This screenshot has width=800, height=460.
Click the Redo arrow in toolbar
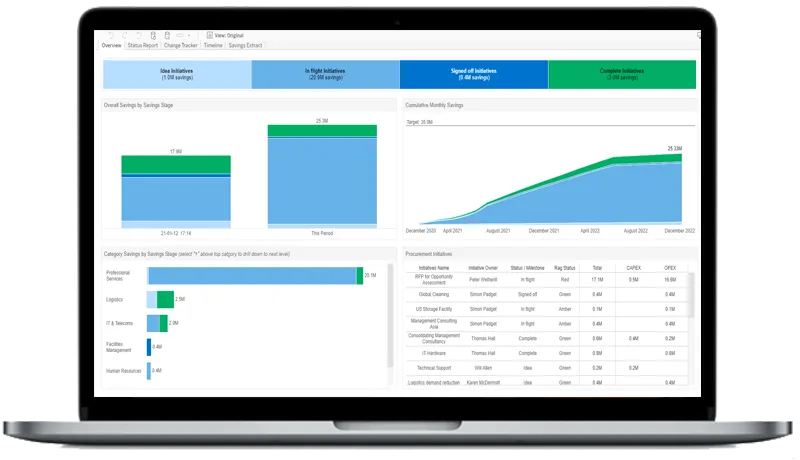tap(123, 35)
